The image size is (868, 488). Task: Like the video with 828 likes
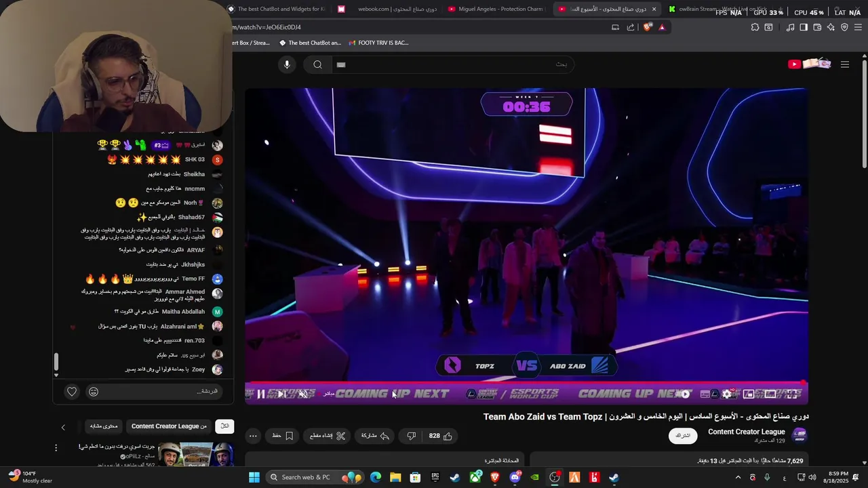click(x=441, y=436)
